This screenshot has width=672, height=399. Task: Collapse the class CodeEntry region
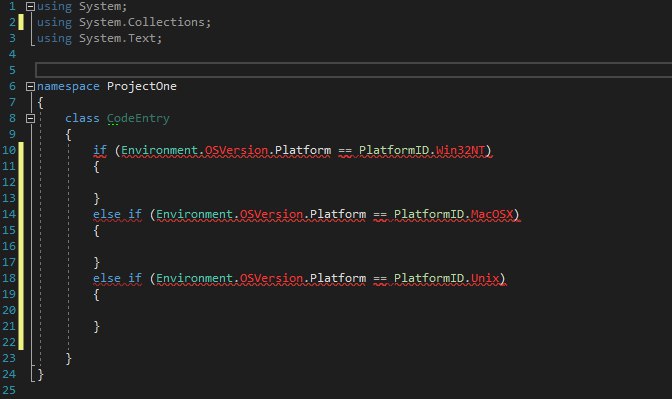click(30, 118)
